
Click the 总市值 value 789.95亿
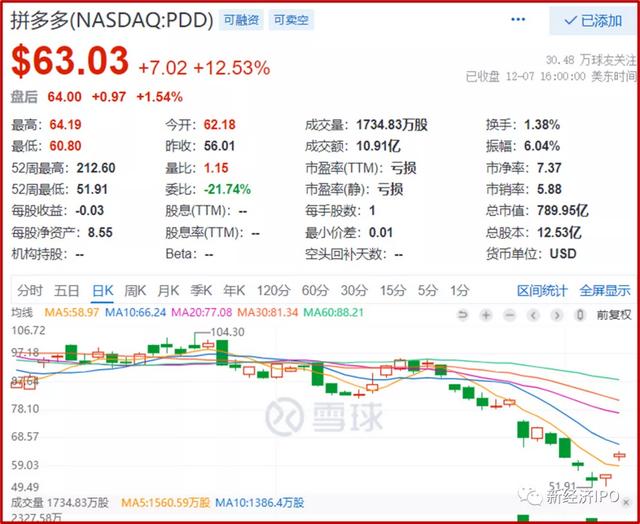pos(563,211)
